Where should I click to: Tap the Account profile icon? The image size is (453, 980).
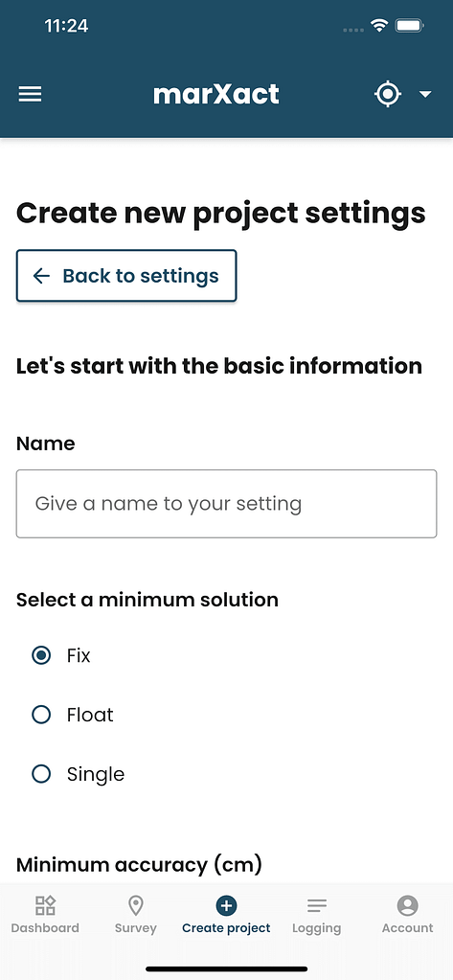407,905
